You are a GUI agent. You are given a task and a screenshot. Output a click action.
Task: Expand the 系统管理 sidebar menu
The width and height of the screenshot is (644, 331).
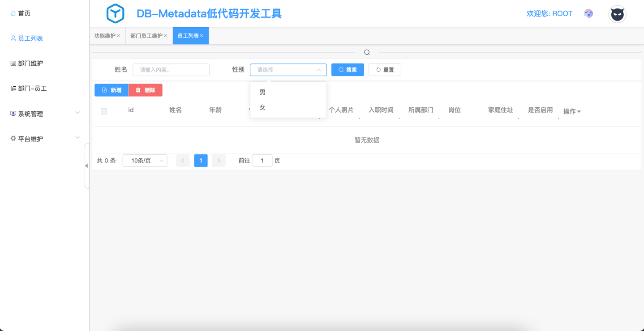point(45,114)
